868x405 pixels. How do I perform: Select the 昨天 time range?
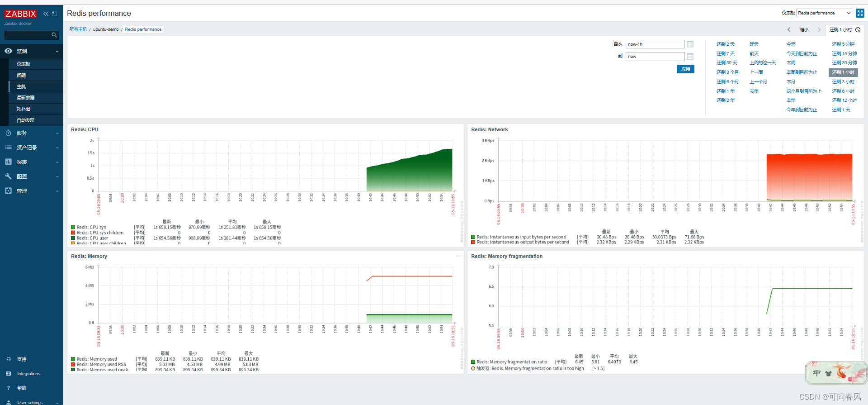[754, 44]
